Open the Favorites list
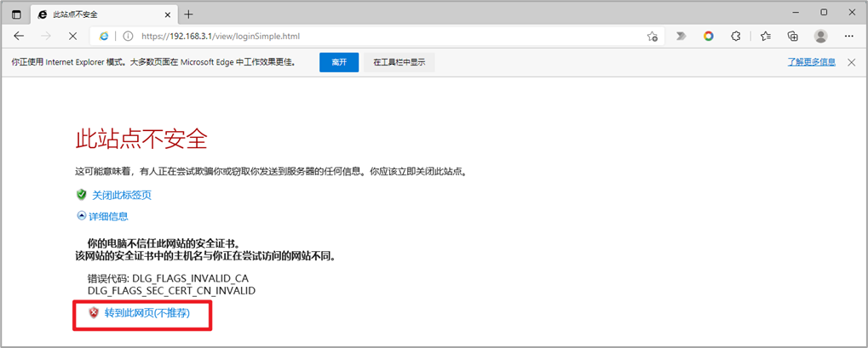Screen dimensions: 868x348 pyautogui.click(x=765, y=37)
